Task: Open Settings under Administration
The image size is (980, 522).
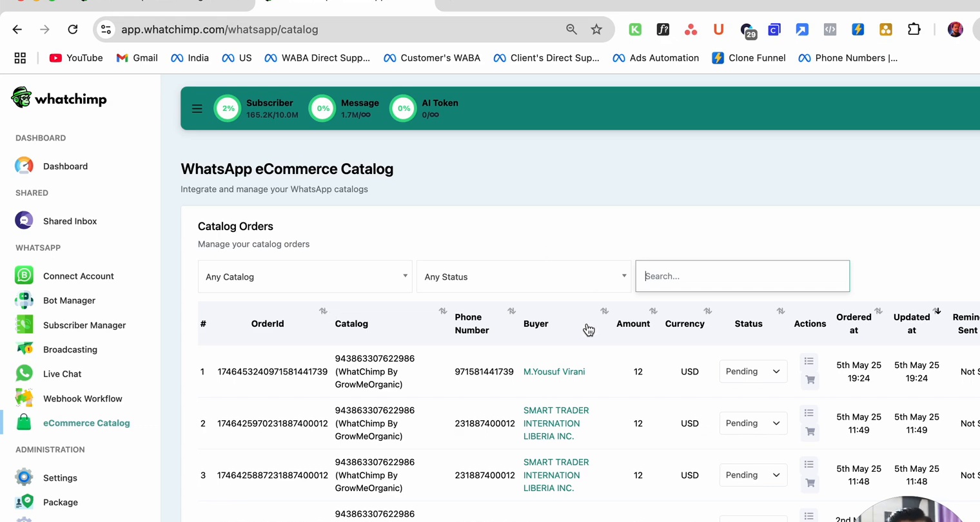Action: tap(46, 478)
